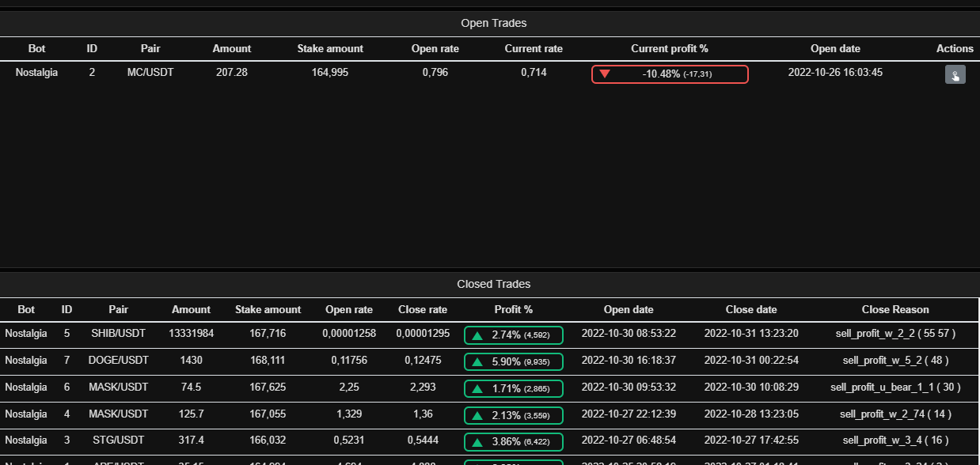The height and width of the screenshot is (465, 980).
Task: Click close reason sell_profit_w_5_2 ( 48 )
Action: [x=895, y=361]
